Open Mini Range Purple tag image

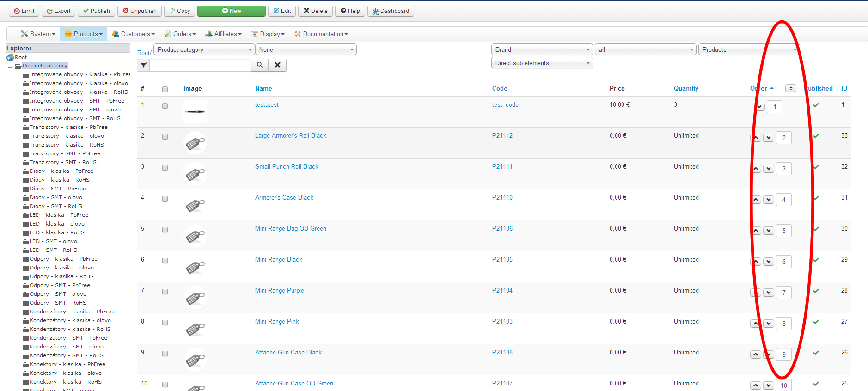tap(195, 298)
